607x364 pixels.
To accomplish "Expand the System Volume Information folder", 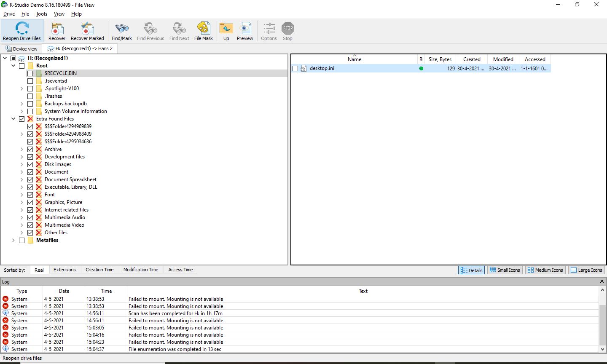I will (x=22, y=111).
